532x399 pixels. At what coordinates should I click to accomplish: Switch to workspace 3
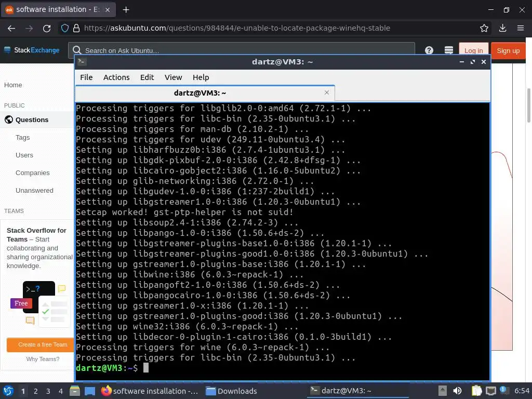[48, 391]
